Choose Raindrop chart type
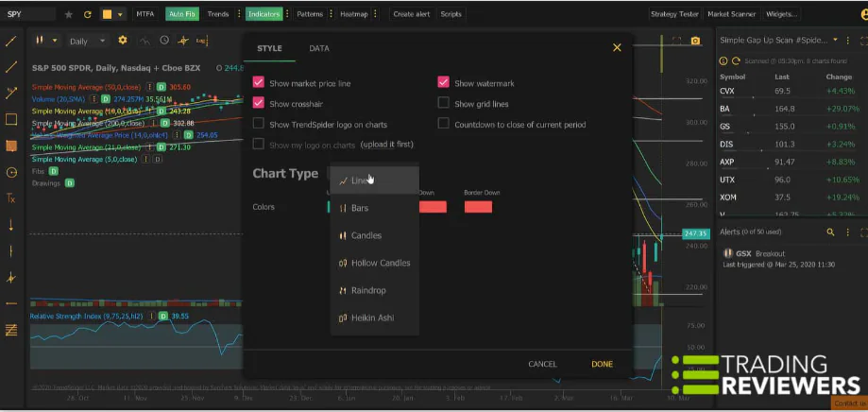 tap(374, 290)
